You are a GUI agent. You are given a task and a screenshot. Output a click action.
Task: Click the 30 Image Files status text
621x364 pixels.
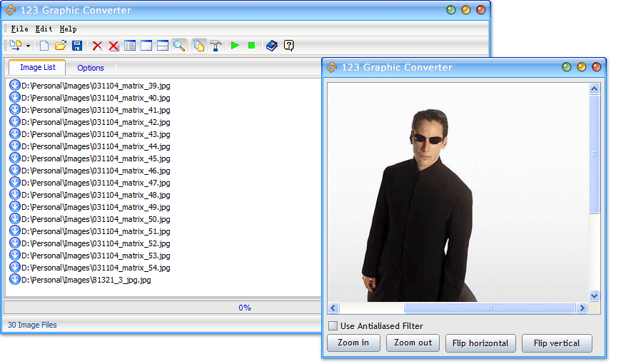pyautogui.click(x=32, y=325)
